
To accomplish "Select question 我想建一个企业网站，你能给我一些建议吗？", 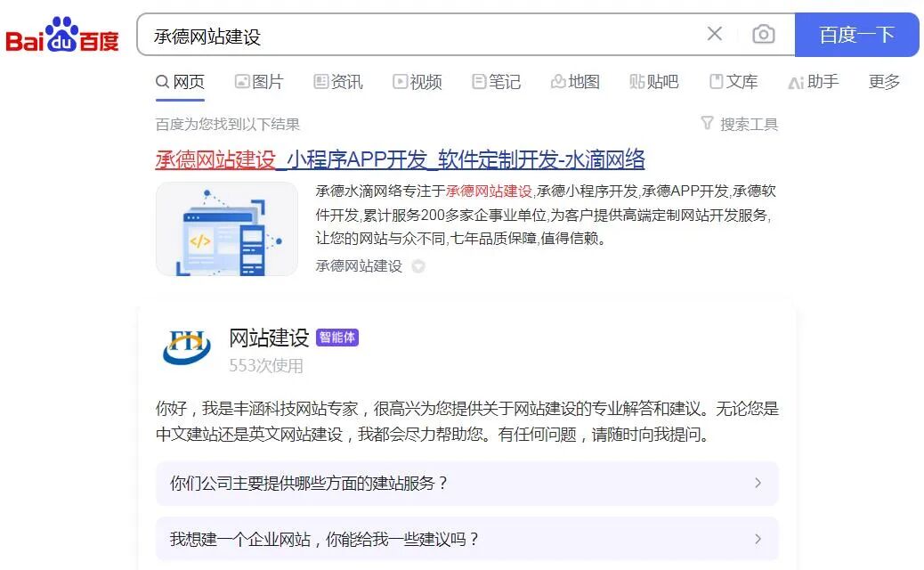I will [x=466, y=539].
